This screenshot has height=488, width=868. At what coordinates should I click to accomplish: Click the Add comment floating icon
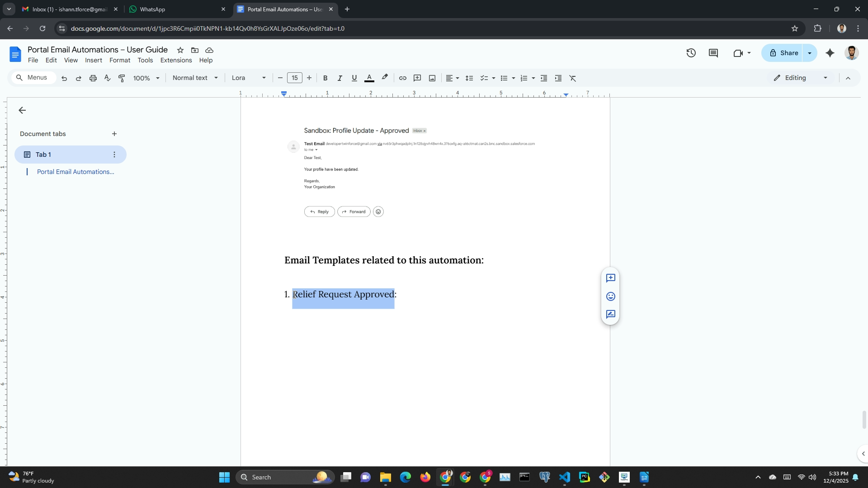click(610, 278)
